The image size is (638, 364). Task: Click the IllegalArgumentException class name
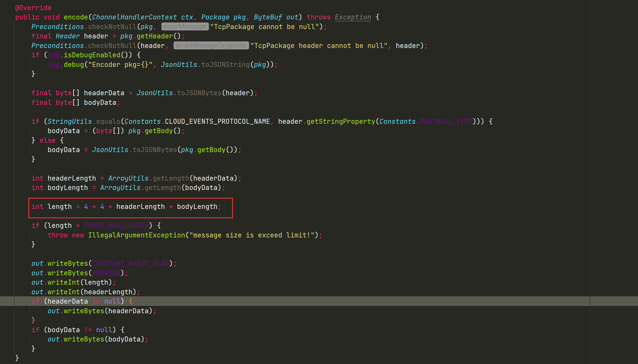tap(136, 235)
